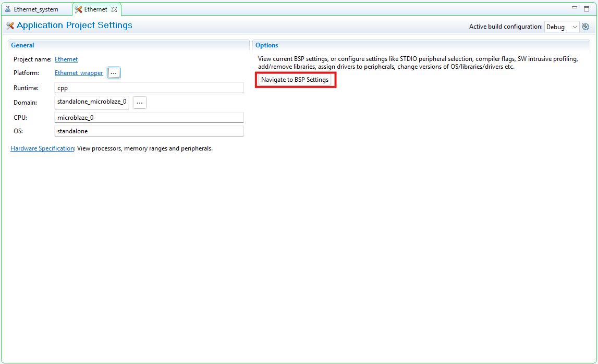Click the flask icon on Ethernet_system tab
This screenshot has width=598, height=364.
[x=8, y=9]
